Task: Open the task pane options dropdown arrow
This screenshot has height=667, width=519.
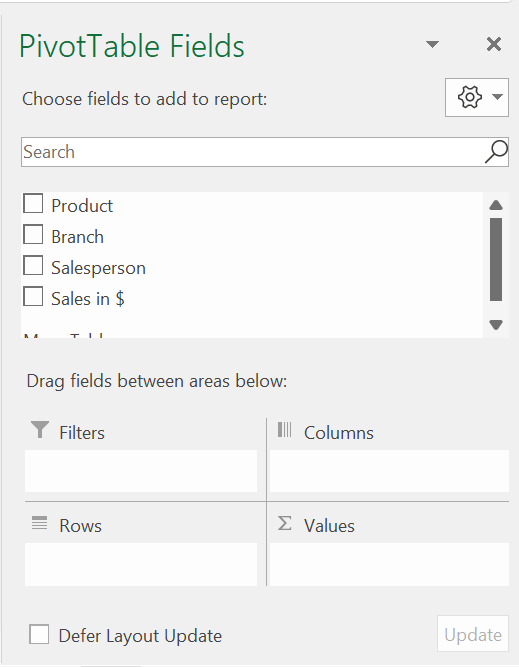Action: click(x=432, y=44)
